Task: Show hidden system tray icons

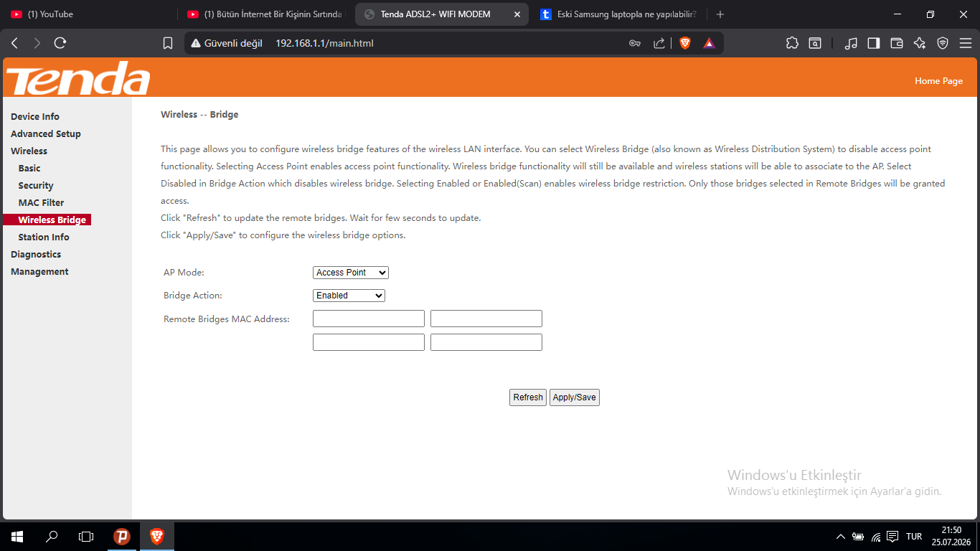Action: (841, 537)
